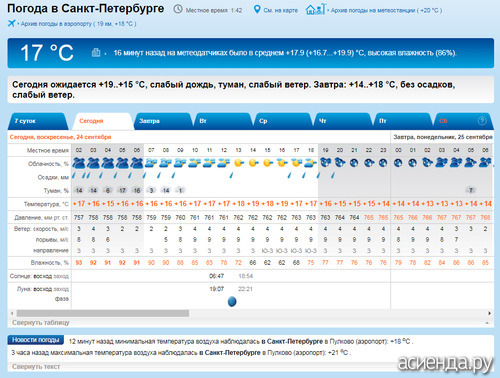The height and width of the screenshot is (378, 500).
Task: Open См. на карте link
Action: pos(280,10)
